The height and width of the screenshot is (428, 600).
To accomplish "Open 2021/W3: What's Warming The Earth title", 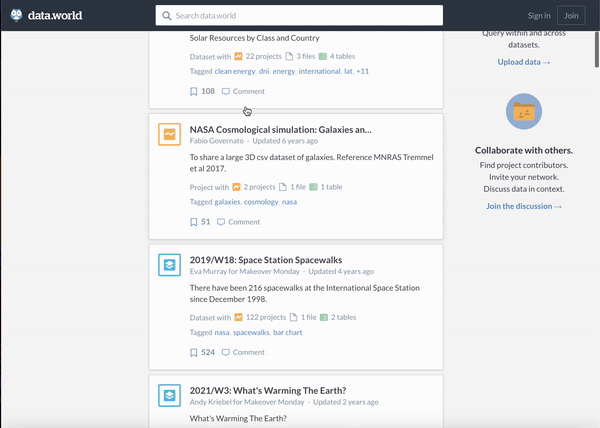I will tap(268, 391).
